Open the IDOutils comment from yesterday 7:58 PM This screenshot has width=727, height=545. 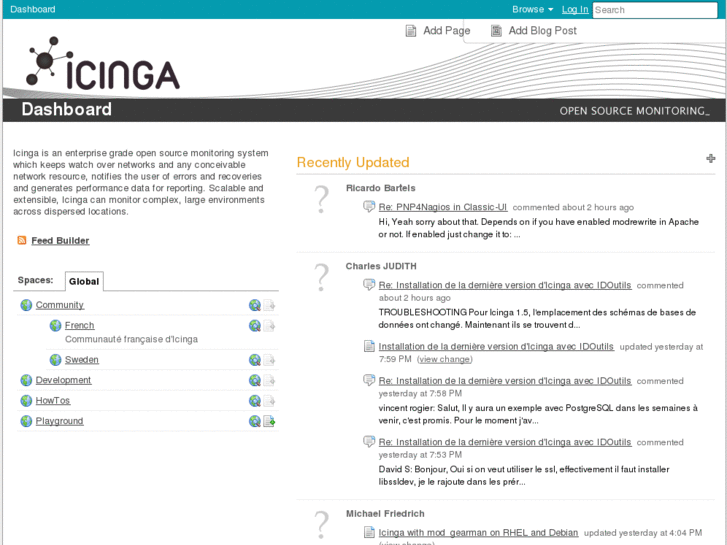click(x=505, y=380)
